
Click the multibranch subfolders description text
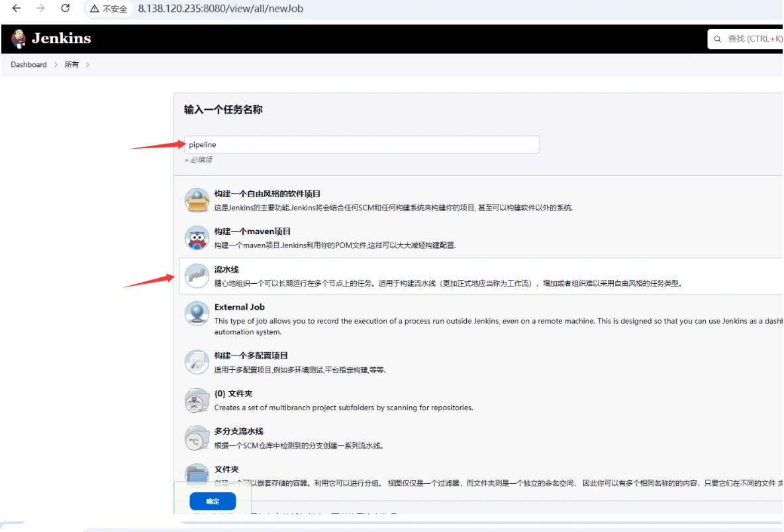tap(344, 408)
